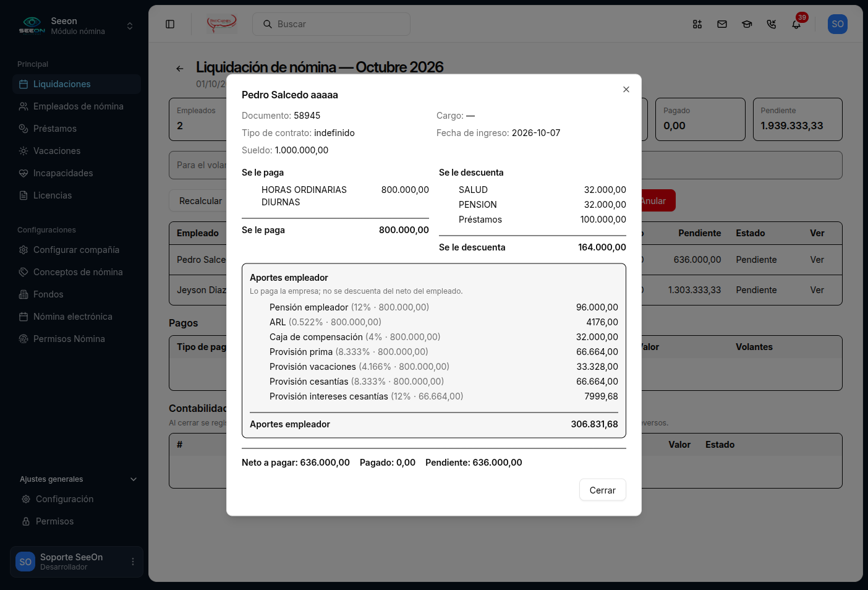This screenshot has height=590, width=868.
Task: Select Incapacidades in the sidebar
Action: coord(77,173)
